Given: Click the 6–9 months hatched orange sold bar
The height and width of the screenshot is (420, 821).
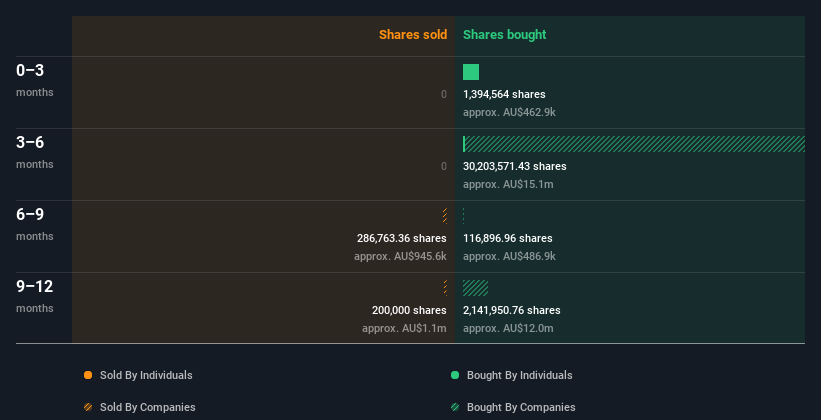Looking at the screenshot, I should 445,216.
